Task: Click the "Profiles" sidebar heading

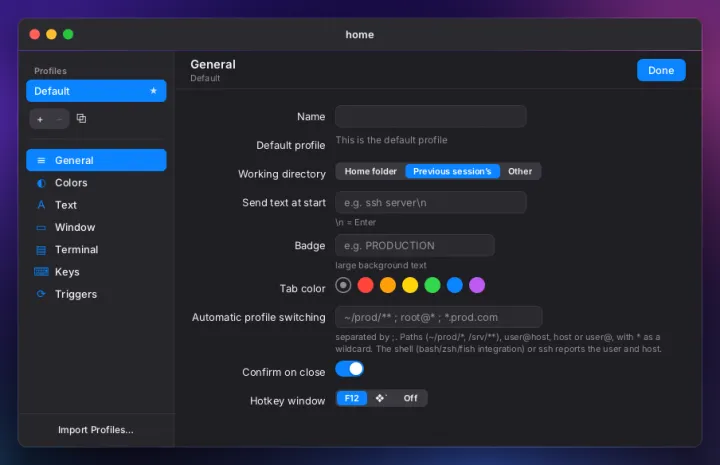Action: (x=51, y=71)
